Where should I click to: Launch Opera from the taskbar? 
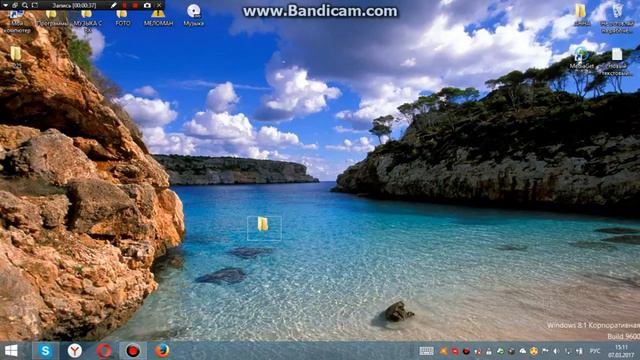104,351
